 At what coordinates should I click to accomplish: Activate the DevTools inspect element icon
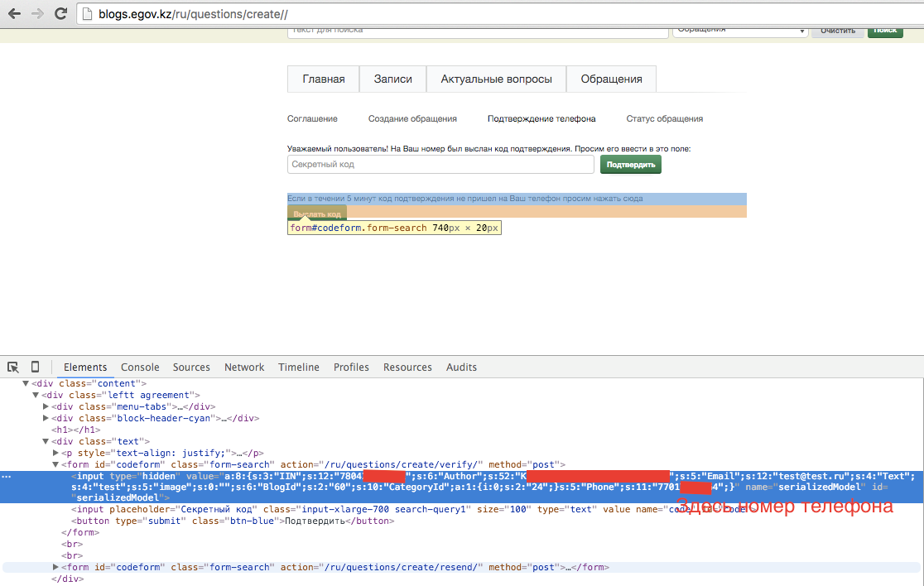coord(13,367)
